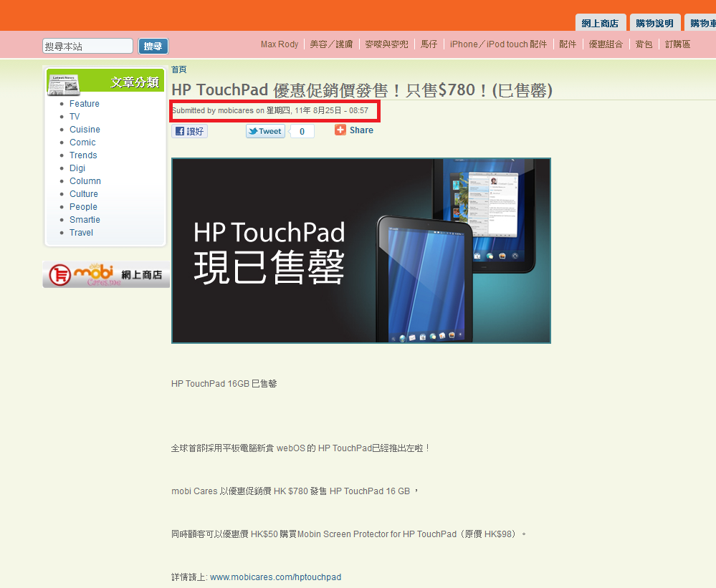Open the 網上商店 tab at top

(600, 23)
